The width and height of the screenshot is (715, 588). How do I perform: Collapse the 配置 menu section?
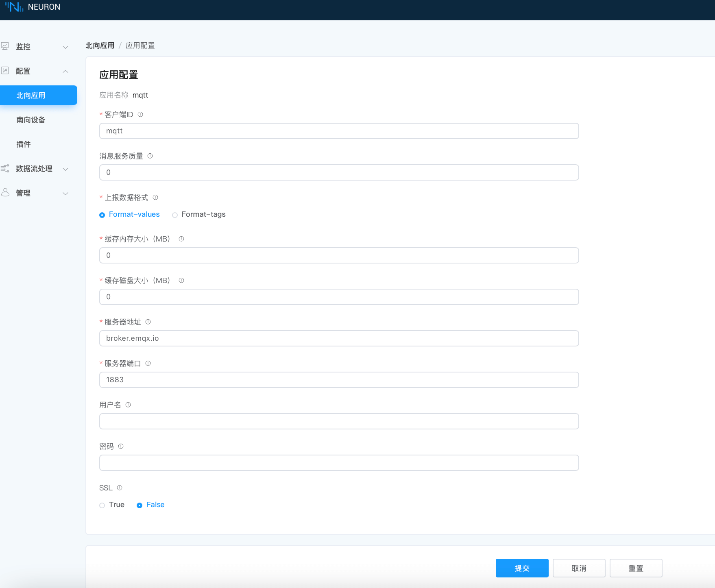65,71
